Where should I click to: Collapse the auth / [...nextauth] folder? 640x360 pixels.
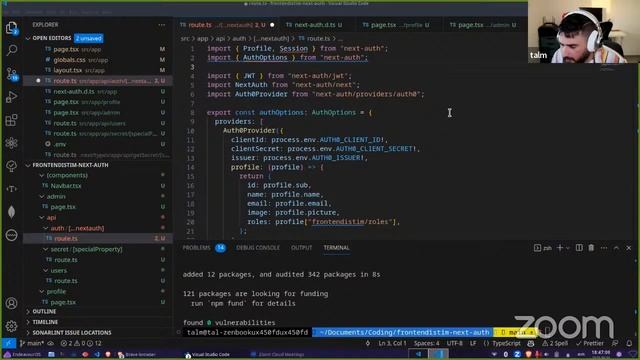[x=77, y=228]
